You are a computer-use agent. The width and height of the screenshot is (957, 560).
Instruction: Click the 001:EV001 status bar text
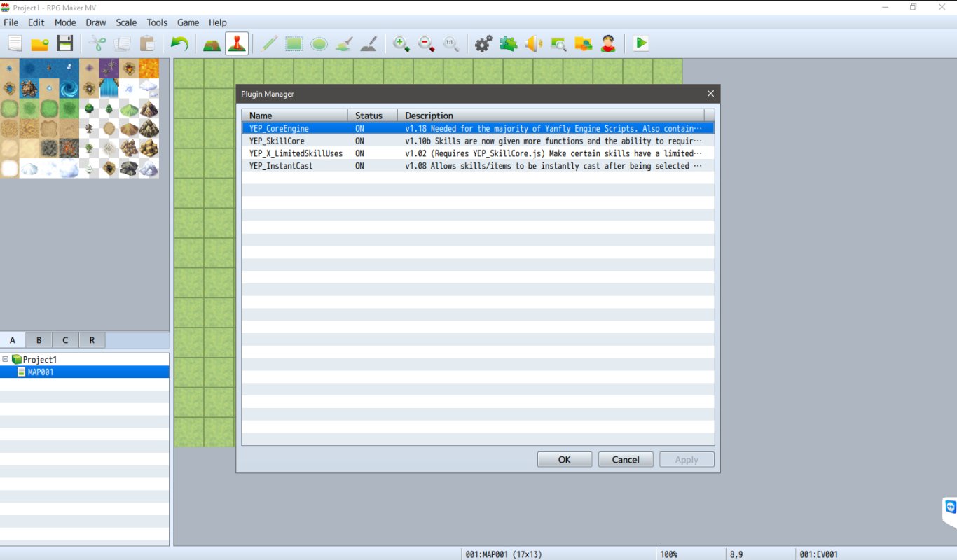[818, 554]
